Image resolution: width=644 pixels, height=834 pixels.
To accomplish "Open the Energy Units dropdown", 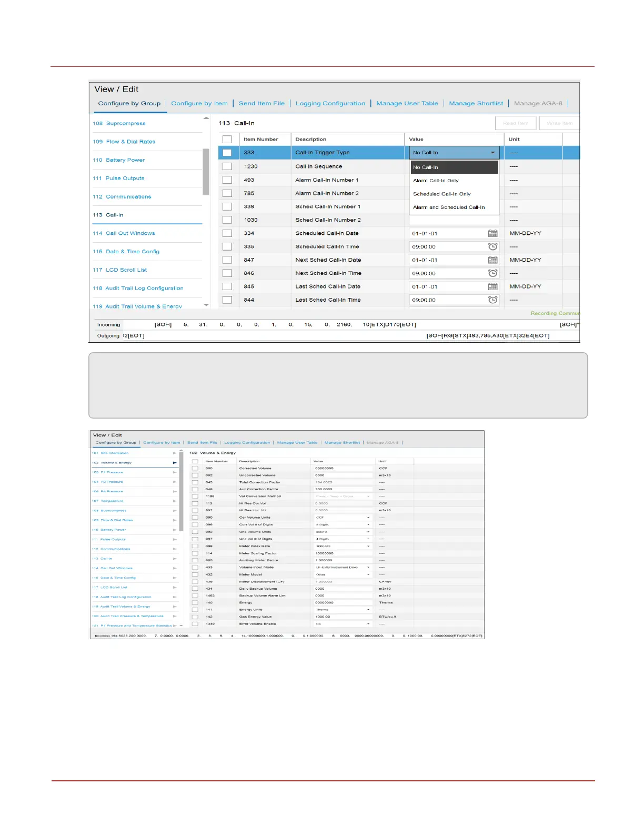I will (x=343, y=610).
